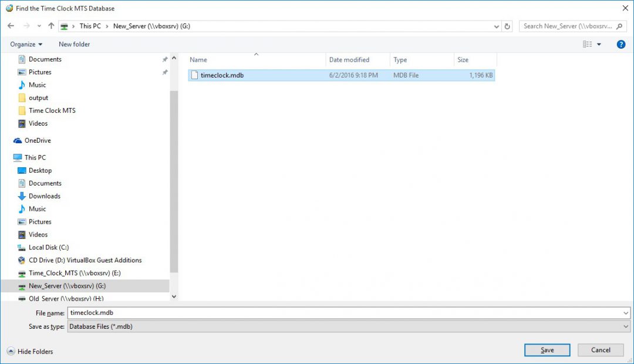This screenshot has height=364, width=634.
Task: Select the New_Server (\\vboxsrv) (G:) drive
Action: 65,286
